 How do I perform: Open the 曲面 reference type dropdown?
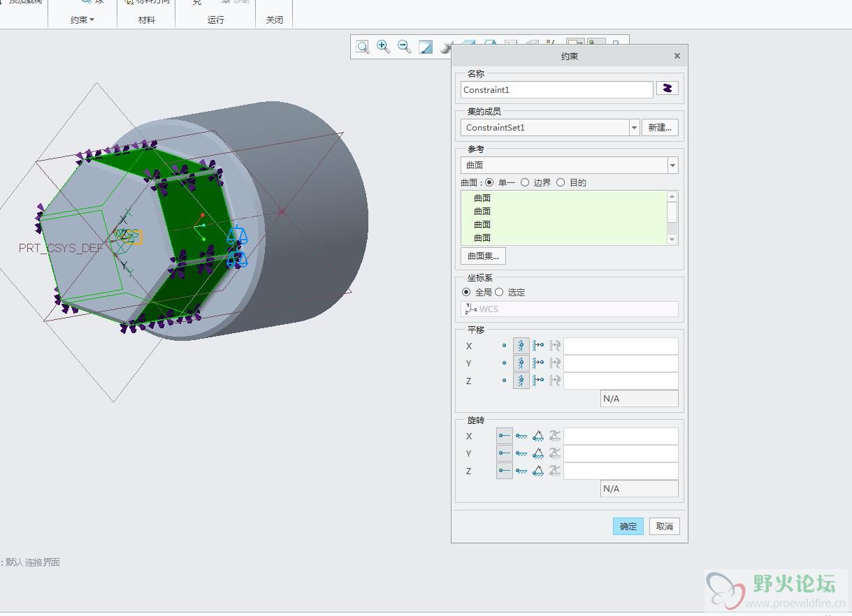tap(672, 165)
